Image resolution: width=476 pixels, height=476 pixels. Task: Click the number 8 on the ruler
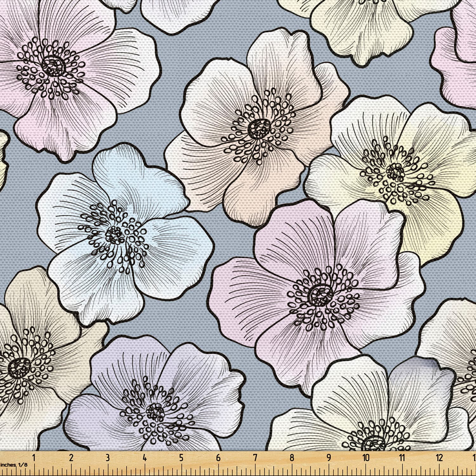click(292, 458)
